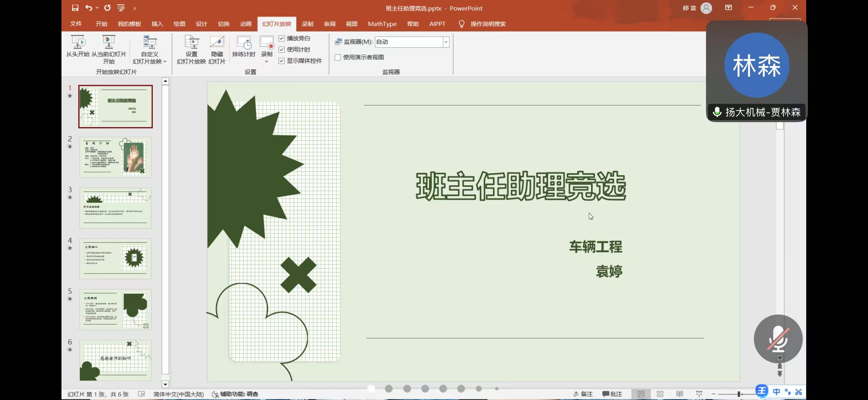Switch to Reading view in status bar

[x=680, y=394]
